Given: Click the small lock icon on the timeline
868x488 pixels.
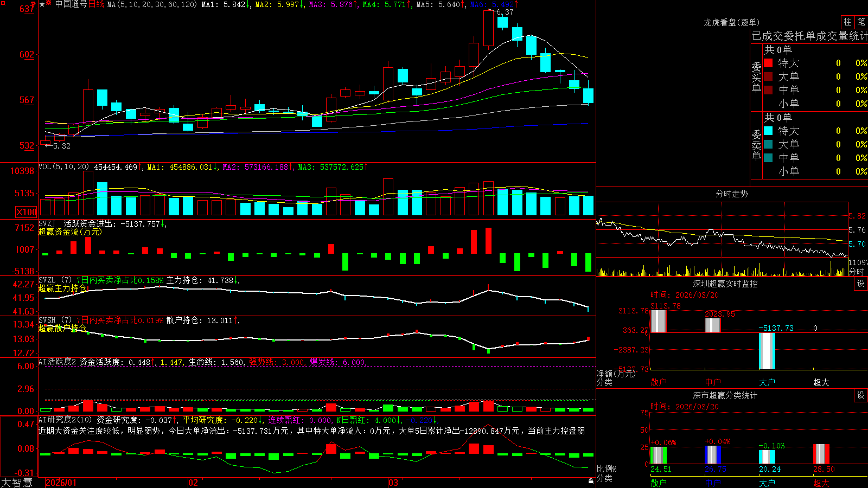Looking at the screenshot, I should (591, 481).
